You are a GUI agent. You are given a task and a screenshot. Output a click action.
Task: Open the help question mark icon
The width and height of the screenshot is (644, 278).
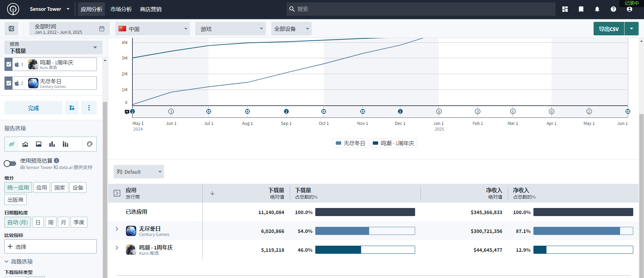[613, 9]
